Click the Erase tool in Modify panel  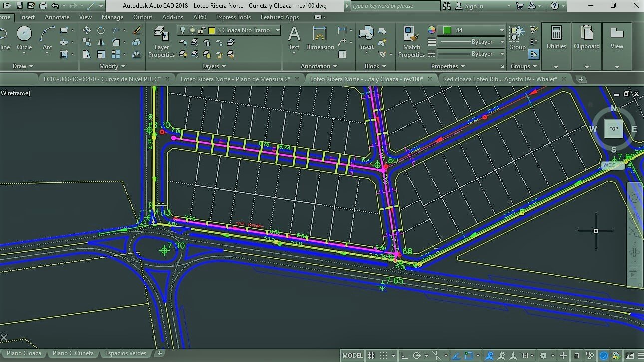tap(136, 30)
